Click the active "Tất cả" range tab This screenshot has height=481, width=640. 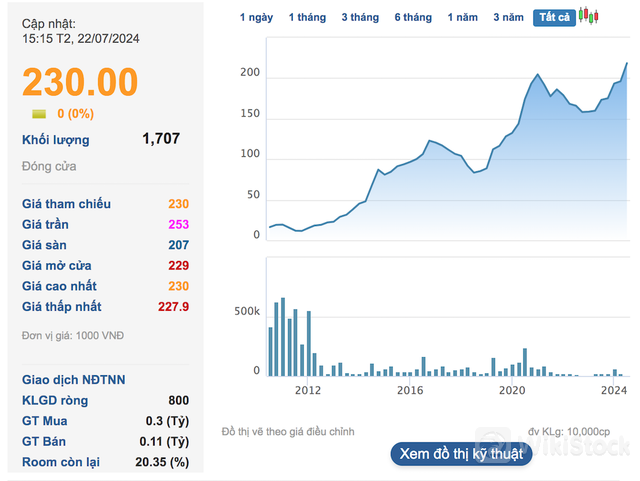(x=554, y=18)
